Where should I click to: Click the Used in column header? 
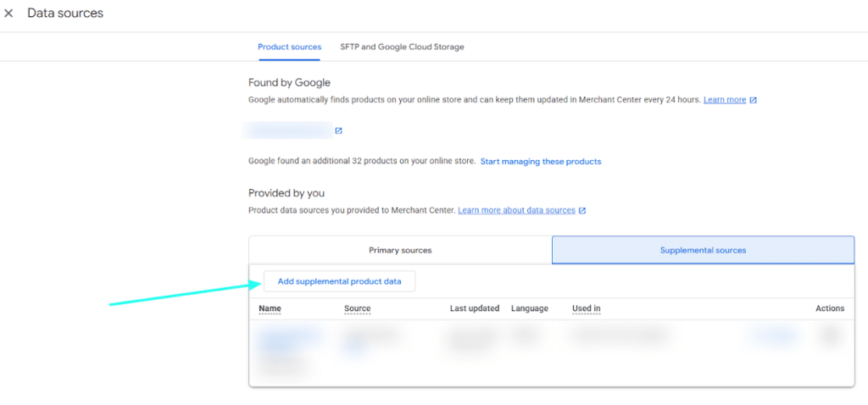pyautogui.click(x=586, y=308)
